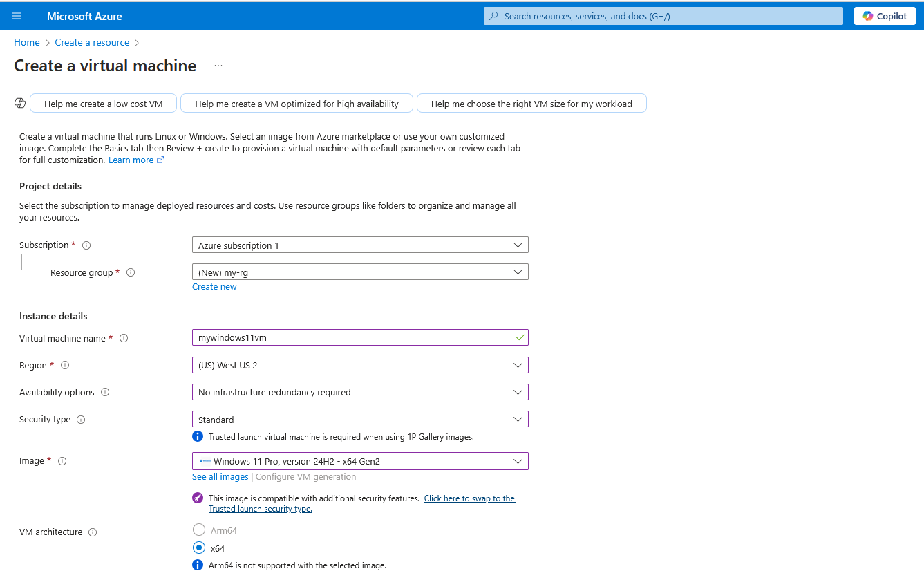The height and width of the screenshot is (580, 924).
Task: Click the Microsoft Azure logo text
Action: pos(84,16)
